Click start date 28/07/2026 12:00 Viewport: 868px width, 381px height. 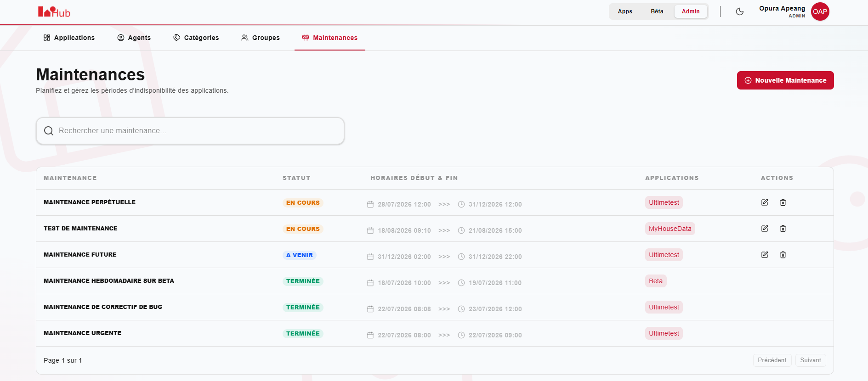[x=404, y=204]
